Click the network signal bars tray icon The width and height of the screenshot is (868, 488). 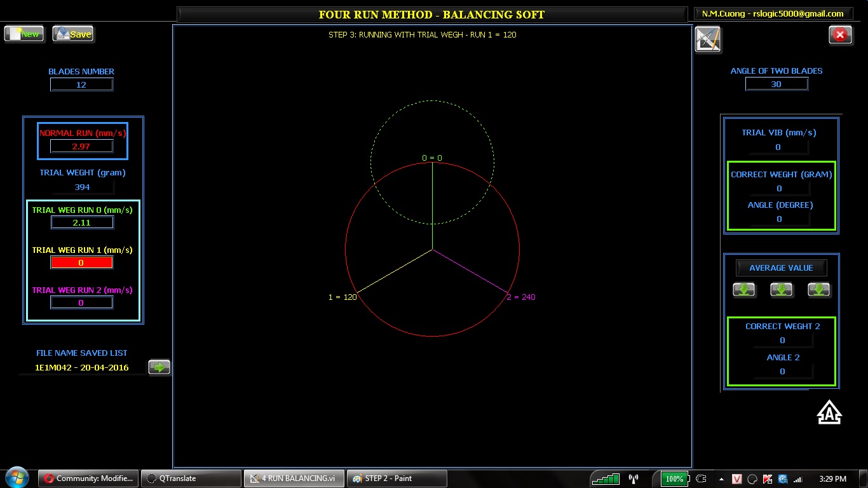click(798, 479)
